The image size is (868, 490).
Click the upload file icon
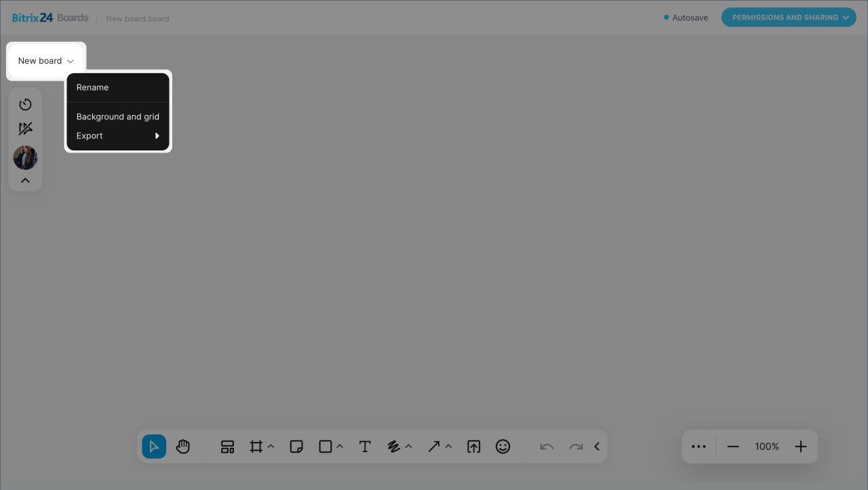(x=474, y=447)
